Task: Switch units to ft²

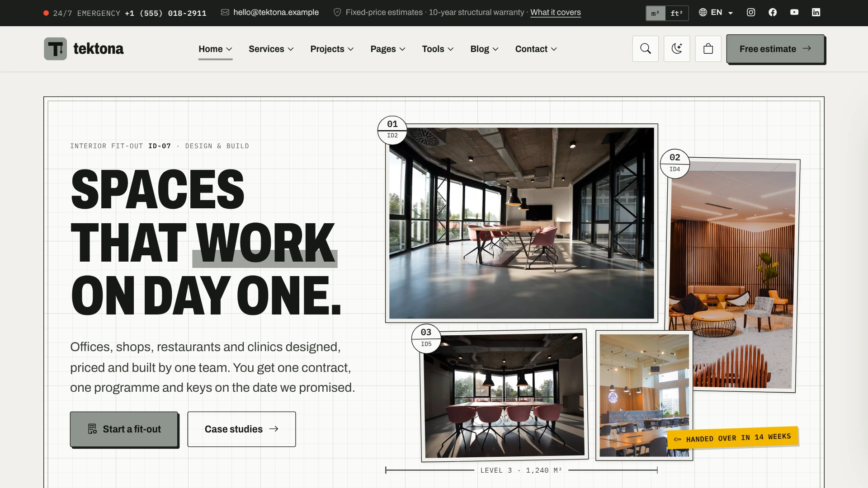Action: click(677, 13)
